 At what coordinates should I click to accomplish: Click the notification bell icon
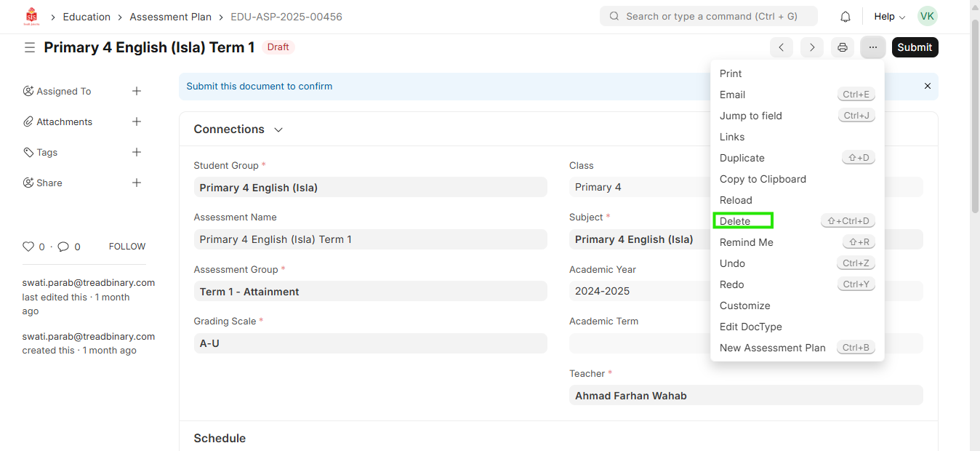coord(845,17)
